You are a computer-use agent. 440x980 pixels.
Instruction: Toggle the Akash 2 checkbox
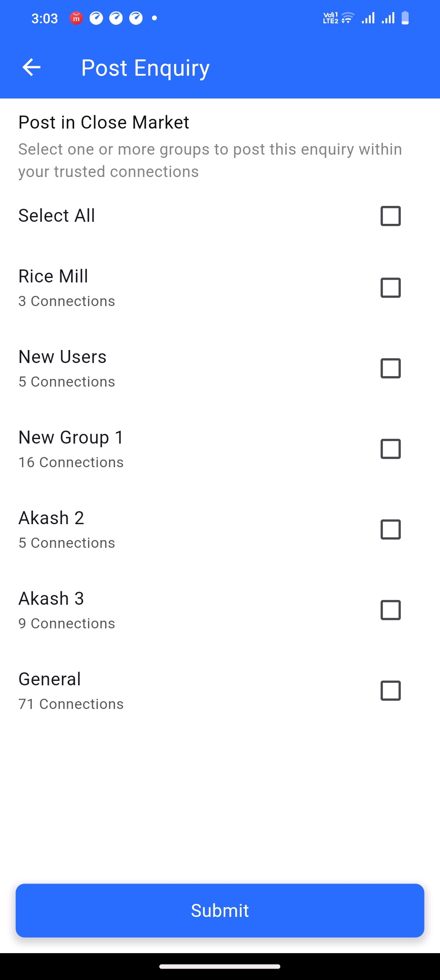pyautogui.click(x=390, y=529)
